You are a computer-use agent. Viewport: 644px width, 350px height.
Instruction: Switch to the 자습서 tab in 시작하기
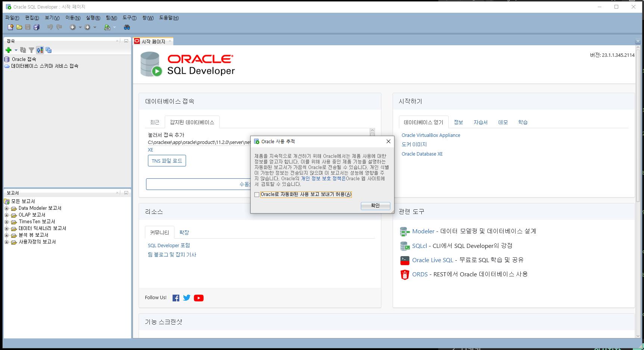[x=480, y=122]
